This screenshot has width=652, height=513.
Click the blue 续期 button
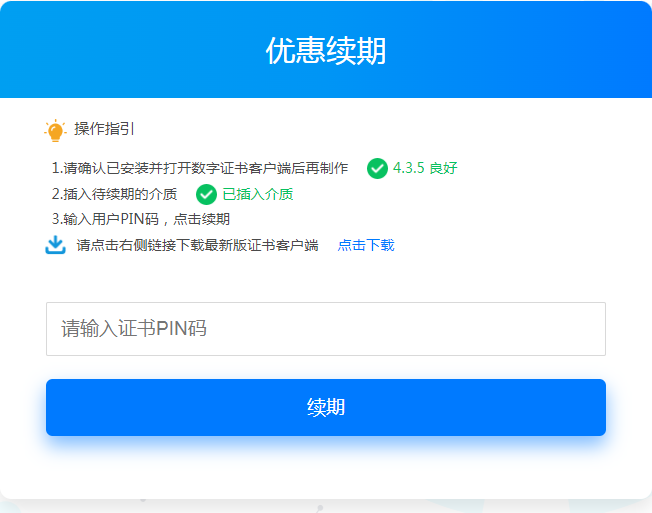pos(326,407)
